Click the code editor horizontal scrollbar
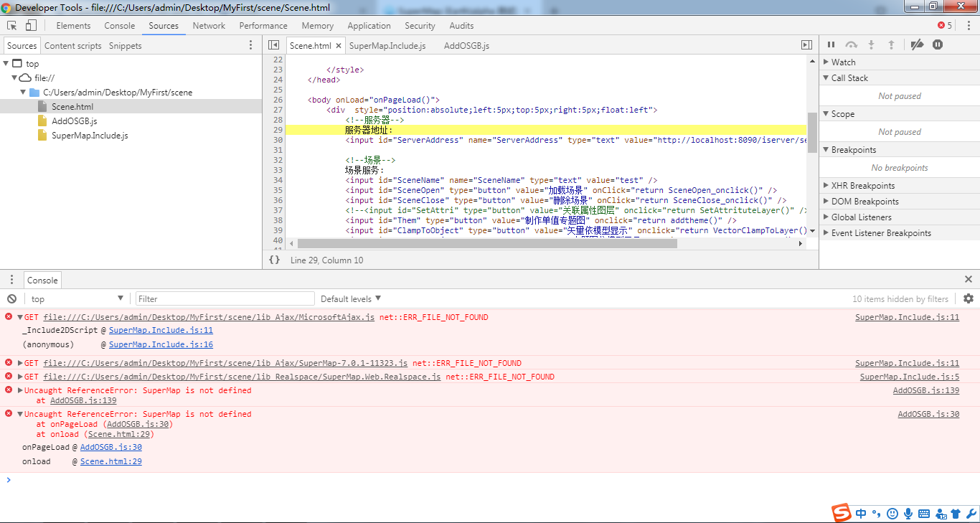Screen dimensions: 980x523 tap(487, 243)
